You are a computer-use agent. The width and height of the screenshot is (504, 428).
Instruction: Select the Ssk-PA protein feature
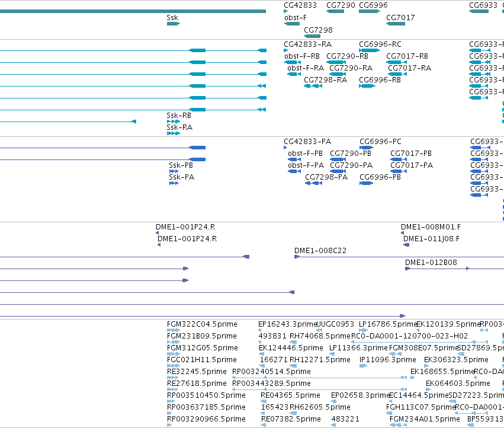[174, 183]
